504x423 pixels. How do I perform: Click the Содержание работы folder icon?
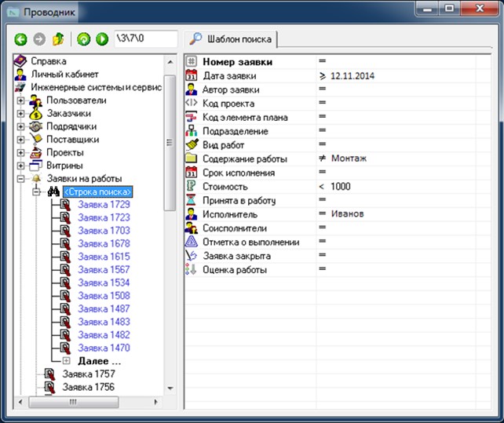pos(192,159)
